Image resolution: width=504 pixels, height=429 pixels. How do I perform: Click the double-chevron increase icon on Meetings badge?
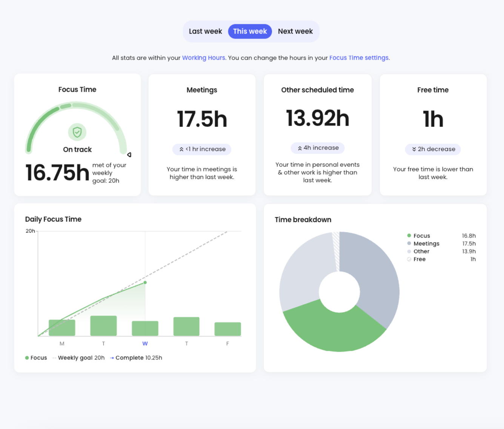coord(181,149)
